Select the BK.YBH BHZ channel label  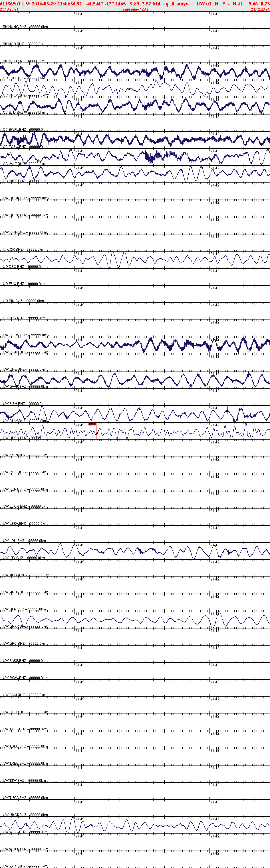[24, 61]
